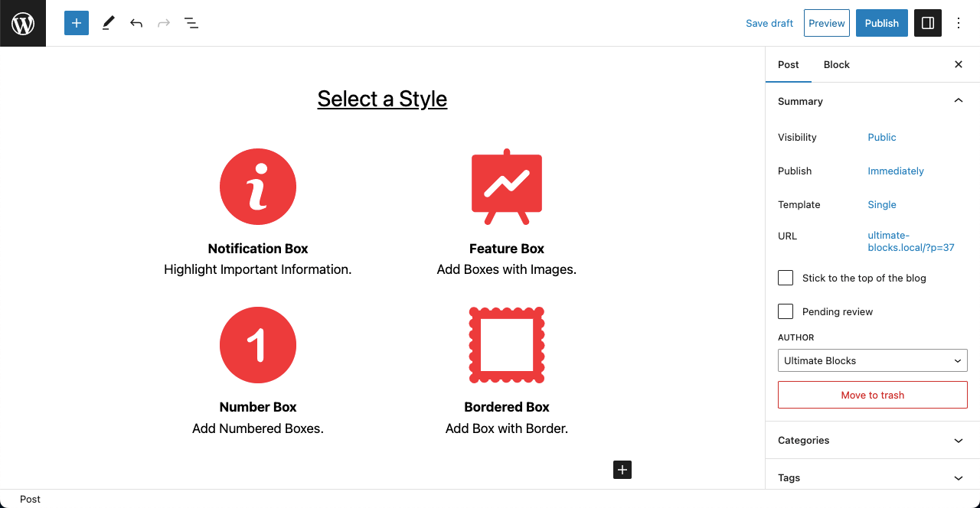Screen dimensions: 980x508
Task: Click the Publish button
Action: (881, 23)
